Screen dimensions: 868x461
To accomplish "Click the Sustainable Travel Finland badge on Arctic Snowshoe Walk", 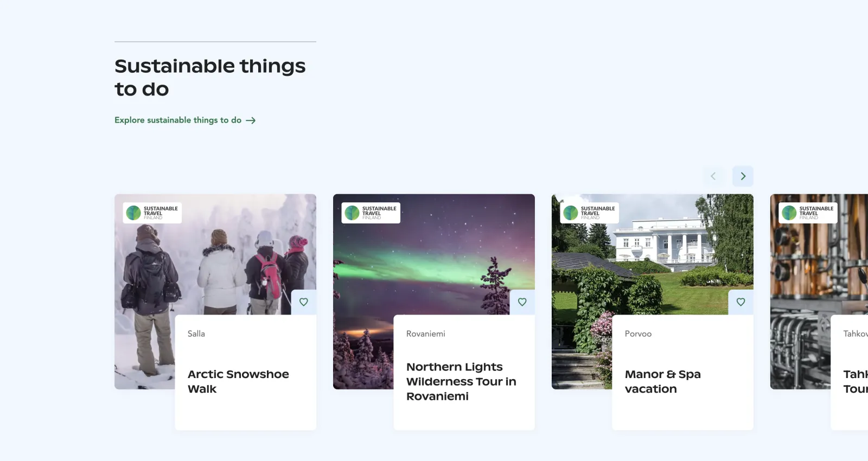I will click(152, 212).
